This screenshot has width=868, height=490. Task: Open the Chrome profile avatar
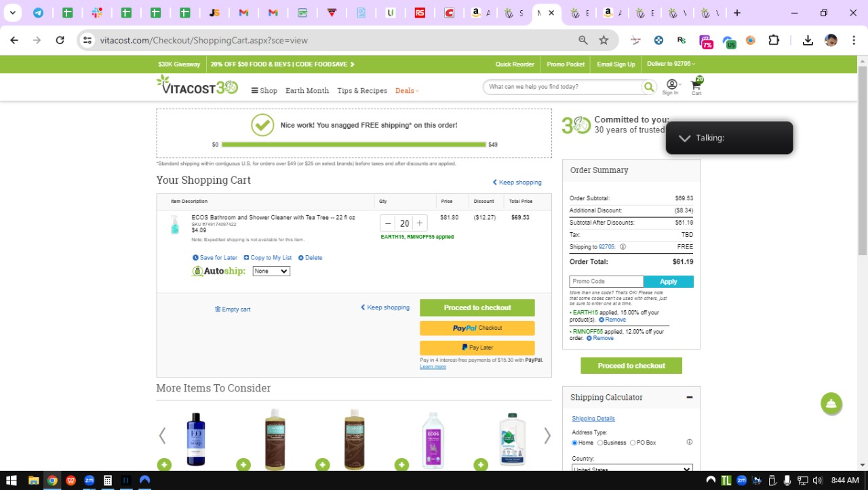click(x=831, y=40)
